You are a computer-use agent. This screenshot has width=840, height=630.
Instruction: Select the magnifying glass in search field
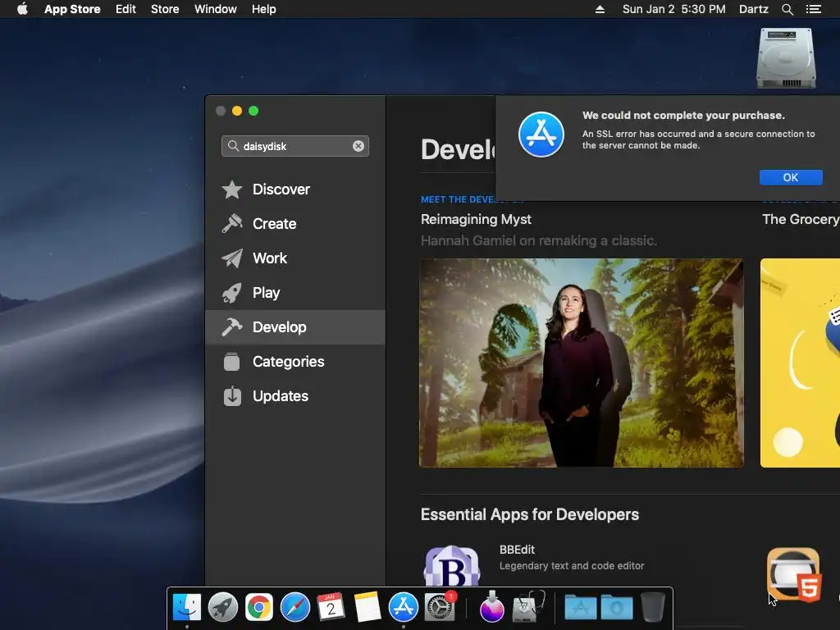coord(233,146)
